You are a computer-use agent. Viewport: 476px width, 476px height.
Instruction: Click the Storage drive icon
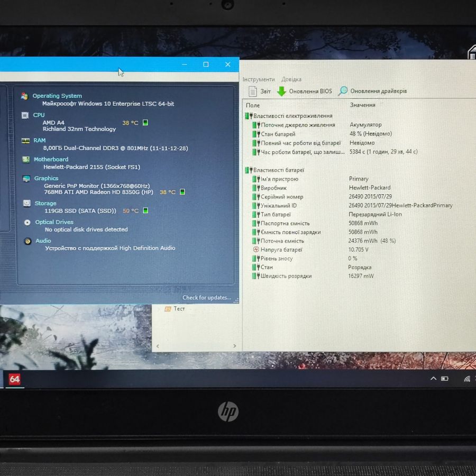pyautogui.click(x=27, y=204)
